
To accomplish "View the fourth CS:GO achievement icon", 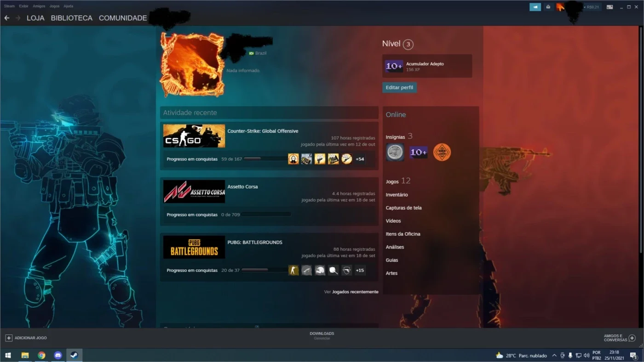I will pos(333,159).
